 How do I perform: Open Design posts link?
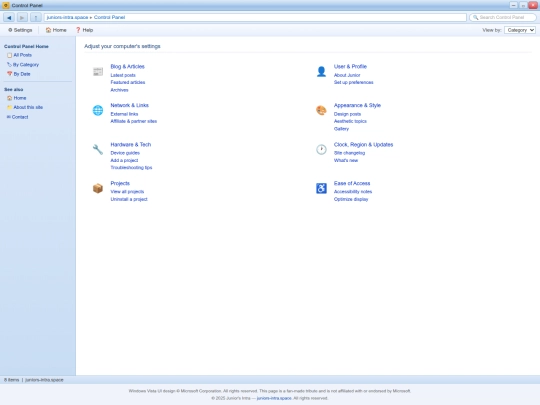pos(347,114)
